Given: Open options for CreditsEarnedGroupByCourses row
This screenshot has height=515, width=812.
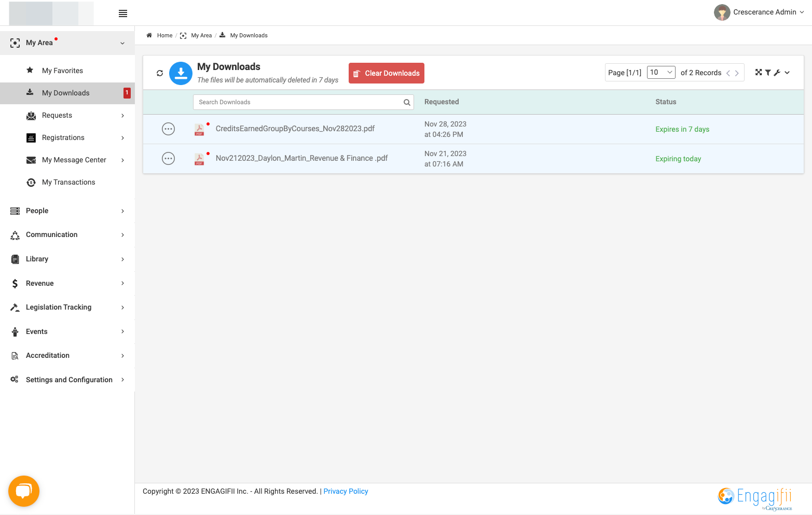Looking at the screenshot, I should click(168, 129).
